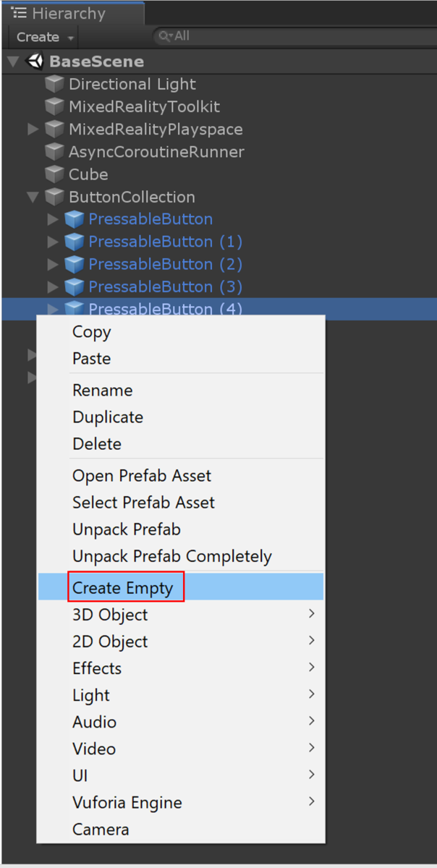The width and height of the screenshot is (437, 868).
Task: Open the Create dropdown in Hierarchy
Action: (x=45, y=37)
